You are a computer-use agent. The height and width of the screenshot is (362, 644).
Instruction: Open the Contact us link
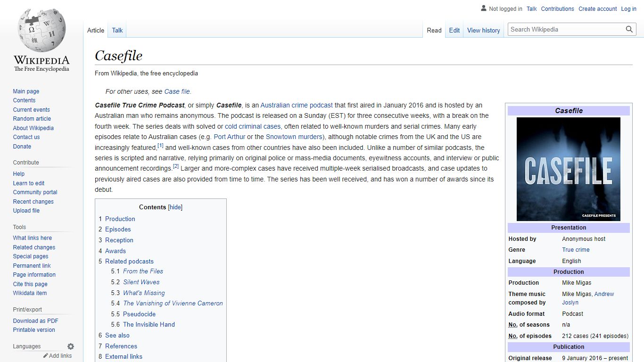tap(26, 137)
